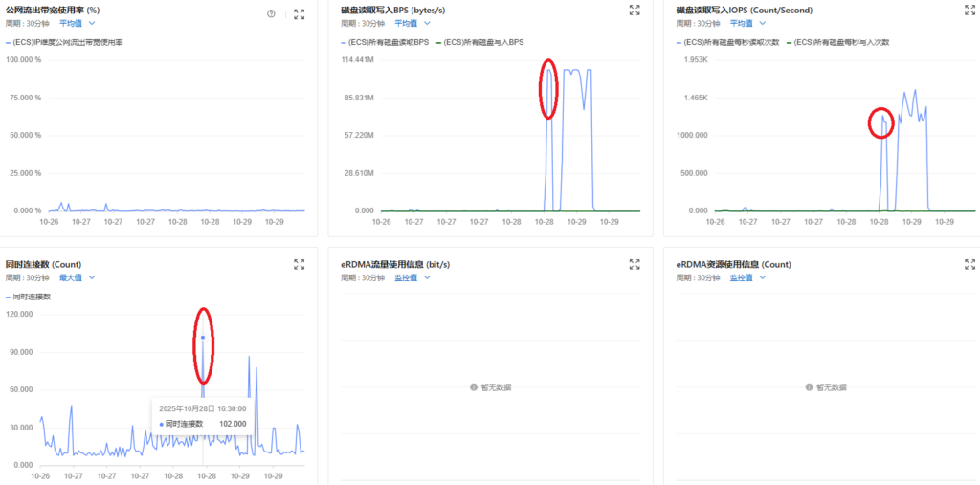Toggle 同时连接数 legend series
980x485 pixels.
28,297
